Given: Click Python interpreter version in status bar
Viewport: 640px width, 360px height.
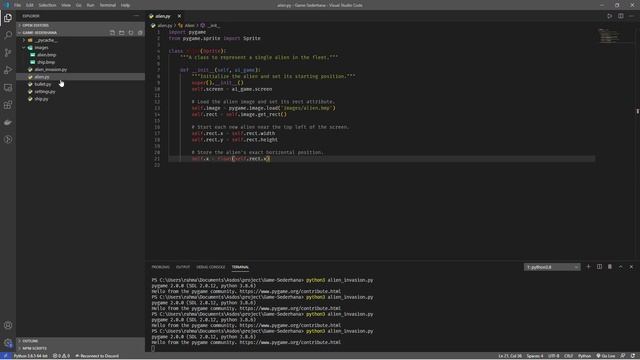Looking at the screenshot, I should point(31,356).
